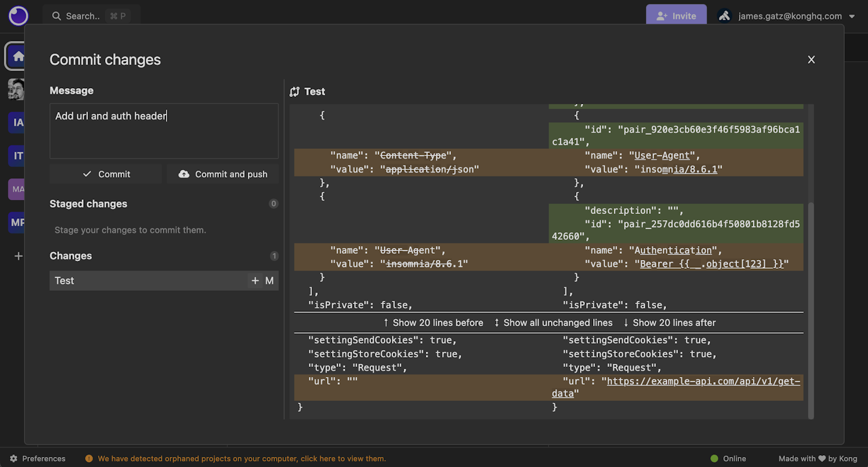Click the orange warning icon in status bar
868x467 pixels.
coord(89,458)
